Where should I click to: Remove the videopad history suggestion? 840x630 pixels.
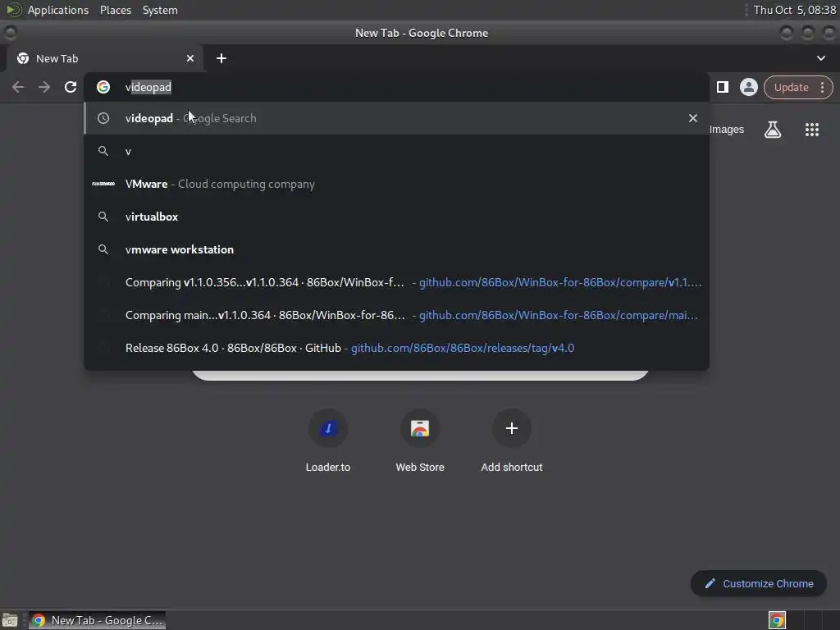(692, 118)
